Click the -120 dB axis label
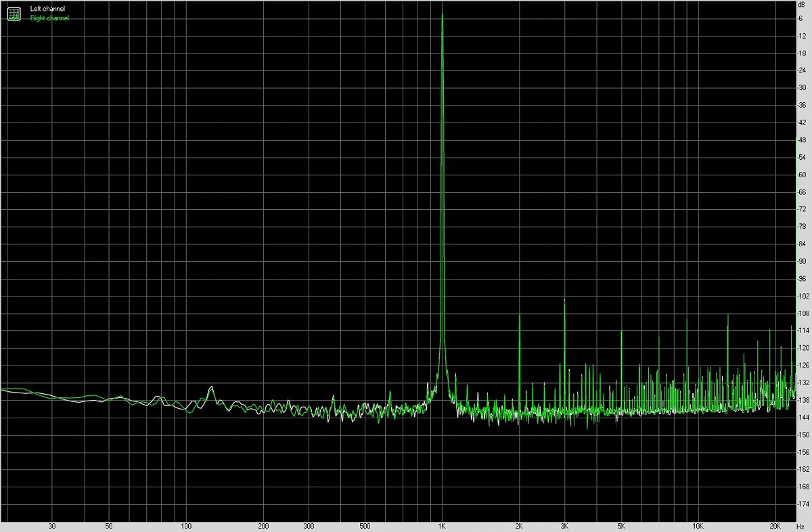The image size is (812, 532). click(x=802, y=348)
